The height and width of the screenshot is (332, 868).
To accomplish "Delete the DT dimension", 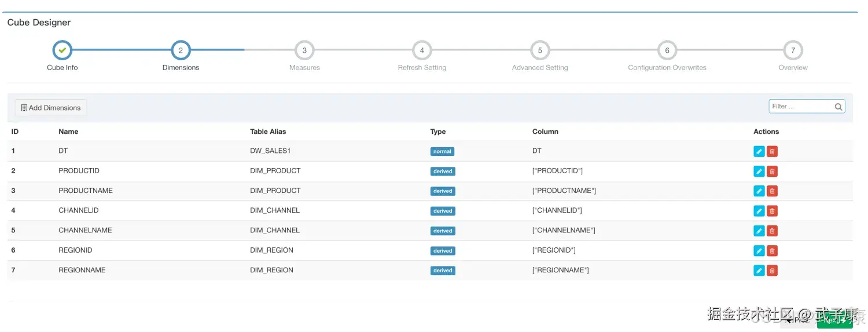I will 772,151.
